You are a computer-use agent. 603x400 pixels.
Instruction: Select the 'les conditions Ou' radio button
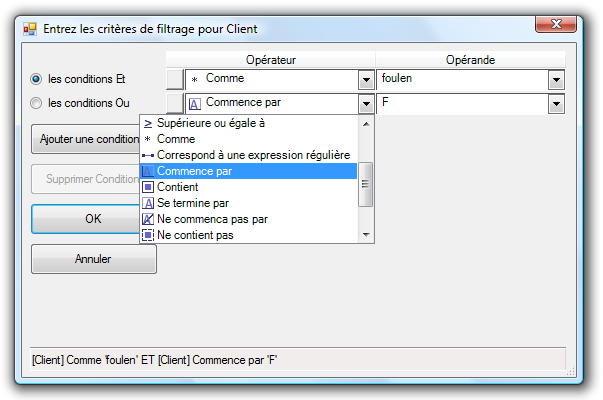(x=37, y=102)
